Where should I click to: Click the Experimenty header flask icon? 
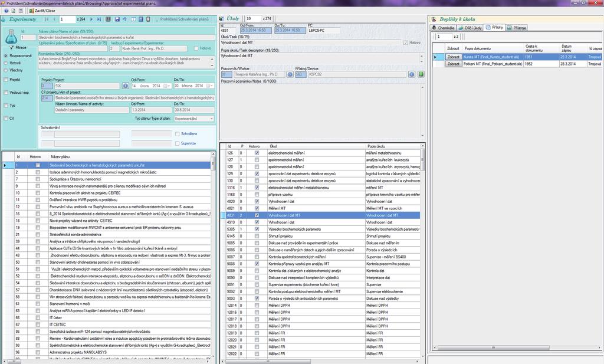tap(4, 19)
